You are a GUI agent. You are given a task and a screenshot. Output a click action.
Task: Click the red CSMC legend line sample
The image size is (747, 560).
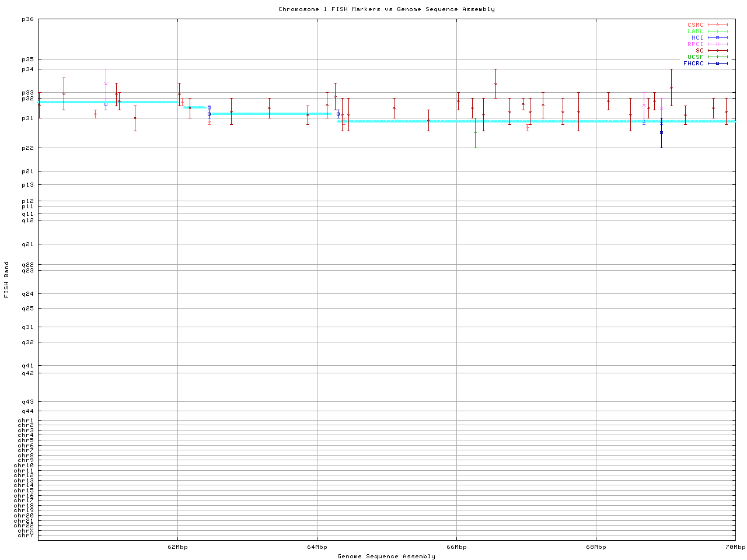pos(717,25)
